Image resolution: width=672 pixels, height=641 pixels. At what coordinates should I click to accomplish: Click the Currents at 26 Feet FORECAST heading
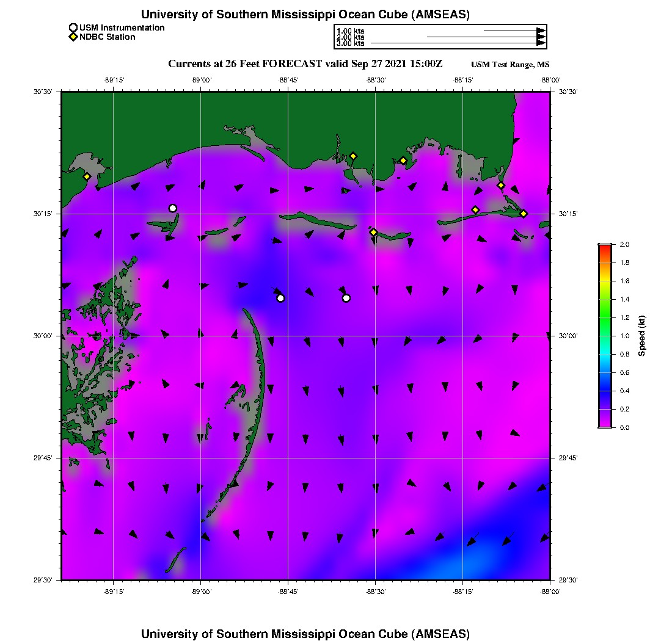click(x=305, y=64)
